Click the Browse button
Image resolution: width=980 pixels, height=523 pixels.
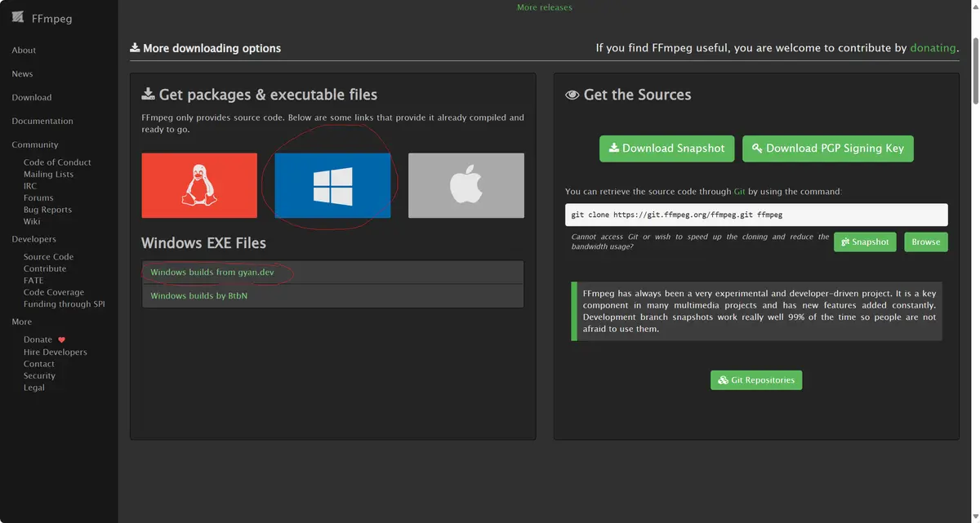pos(926,242)
